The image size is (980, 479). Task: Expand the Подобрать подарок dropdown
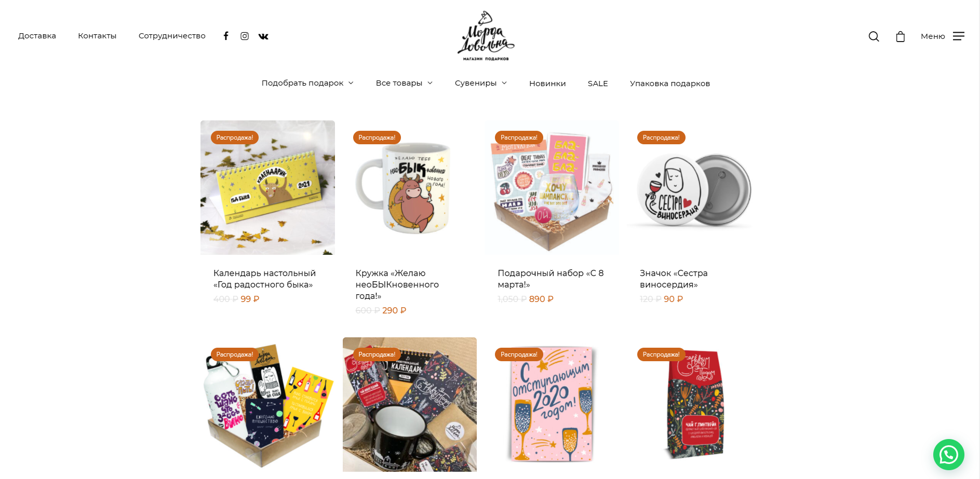coord(307,83)
